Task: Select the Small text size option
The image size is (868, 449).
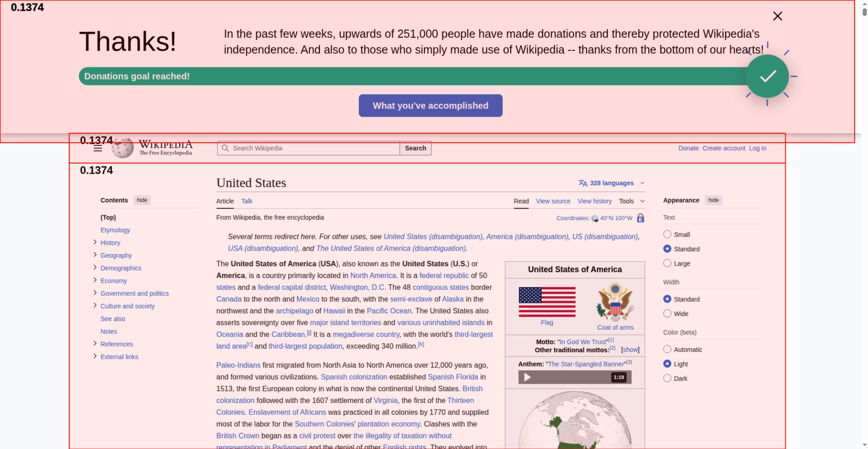Action: tap(667, 234)
